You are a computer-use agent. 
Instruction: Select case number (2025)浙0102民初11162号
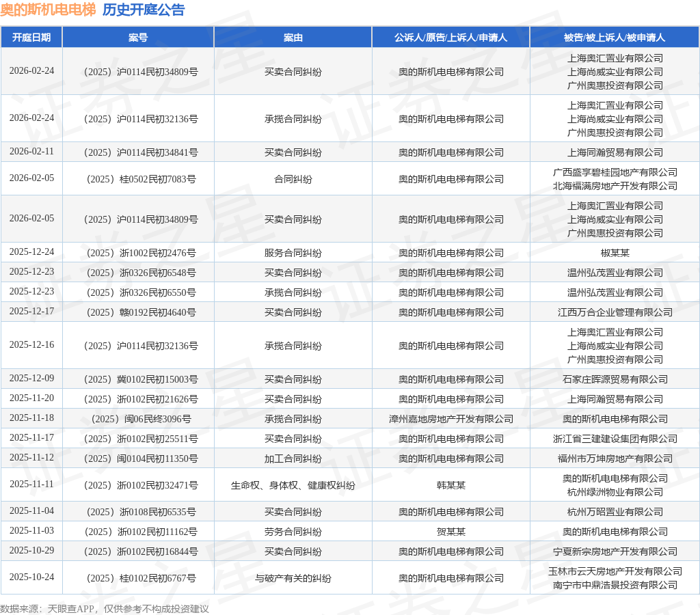tap(141, 532)
